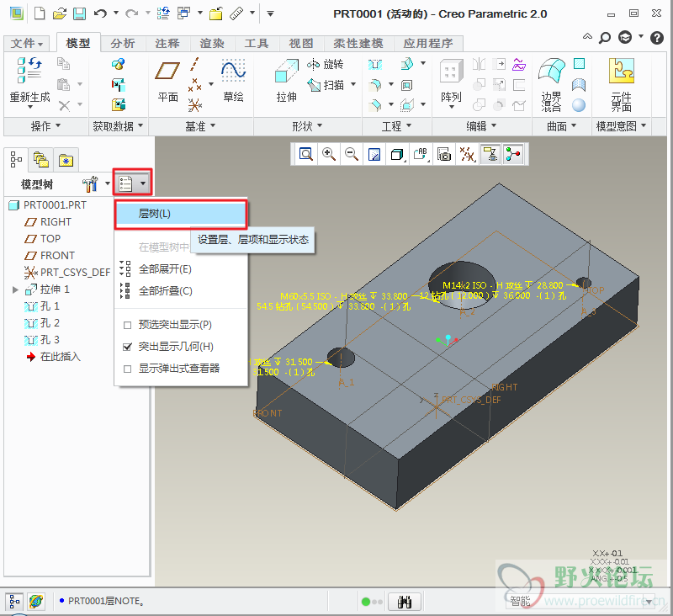Open the display style cube icon

click(x=397, y=154)
